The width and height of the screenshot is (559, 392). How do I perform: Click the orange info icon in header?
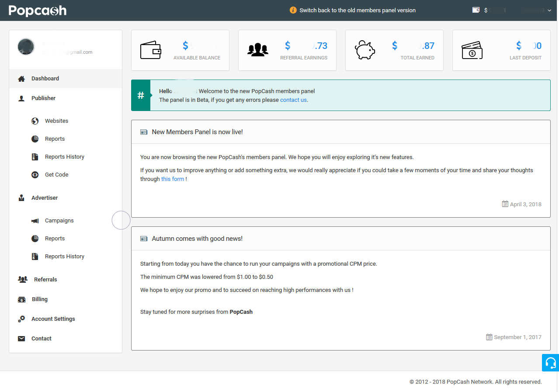coord(293,10)
